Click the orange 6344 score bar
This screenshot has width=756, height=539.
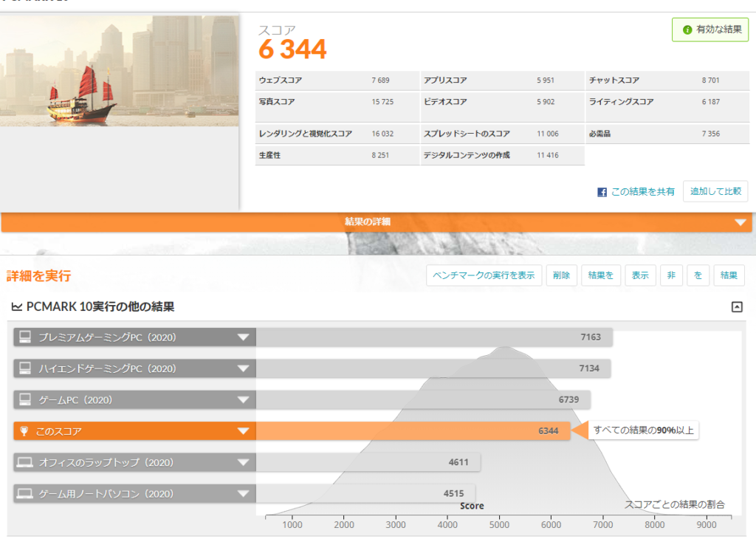[x=413, y=431]
